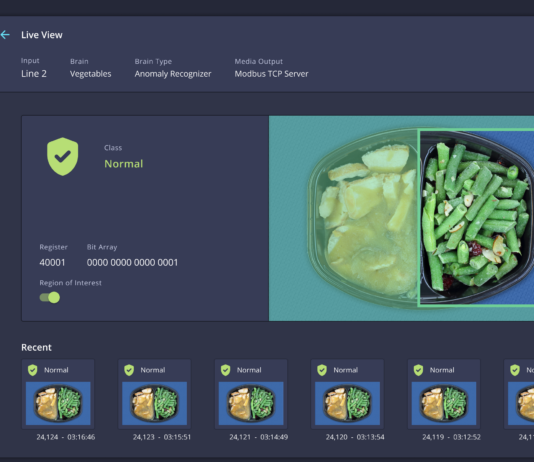Click timestamp text '24,123 - 03:15:51'
This screenshot has height=462, width=534.
[x=162, y=437]
